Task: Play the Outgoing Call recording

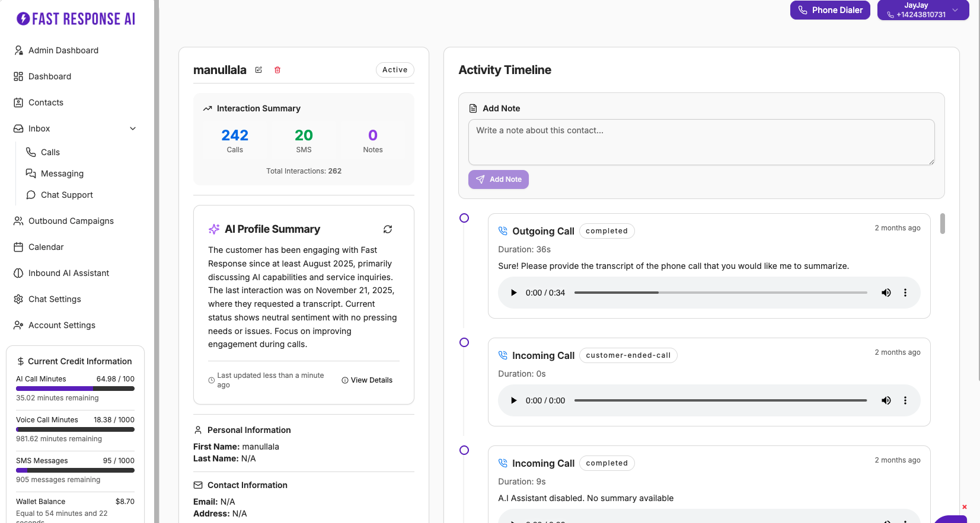Action: point(513,293)
